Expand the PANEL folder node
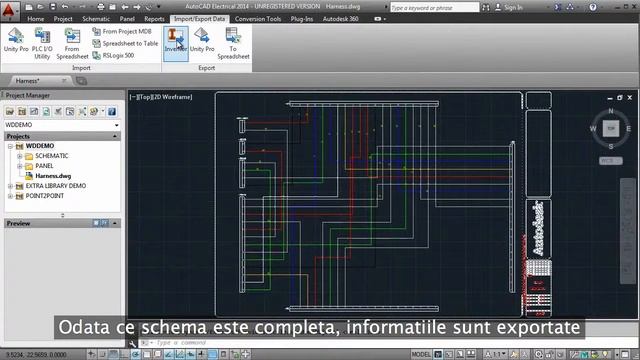The height and width of the screenshot is (360, 640). (20, 166)
